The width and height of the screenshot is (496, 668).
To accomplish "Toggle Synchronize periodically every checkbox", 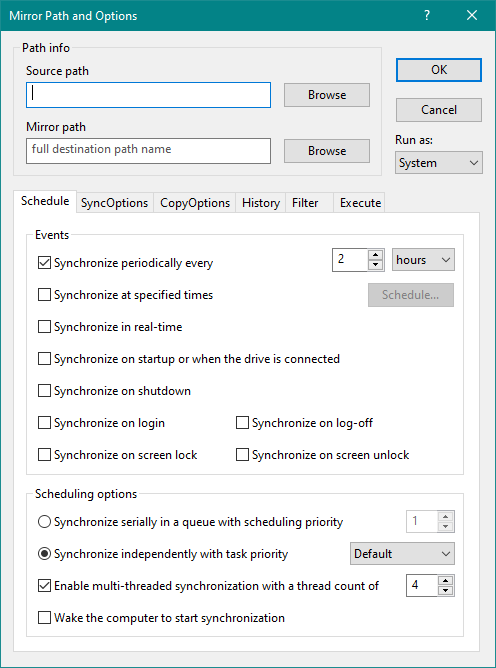I will click(45, 263).
